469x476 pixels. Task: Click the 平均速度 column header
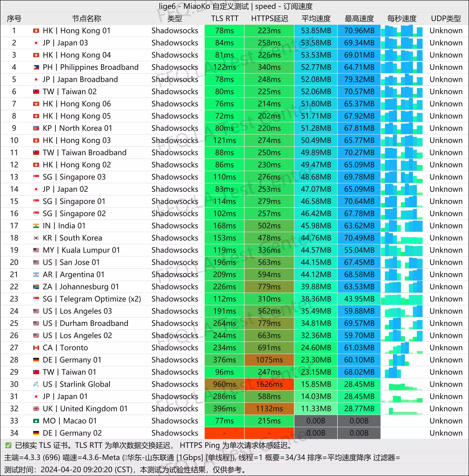tap(316, 19)
